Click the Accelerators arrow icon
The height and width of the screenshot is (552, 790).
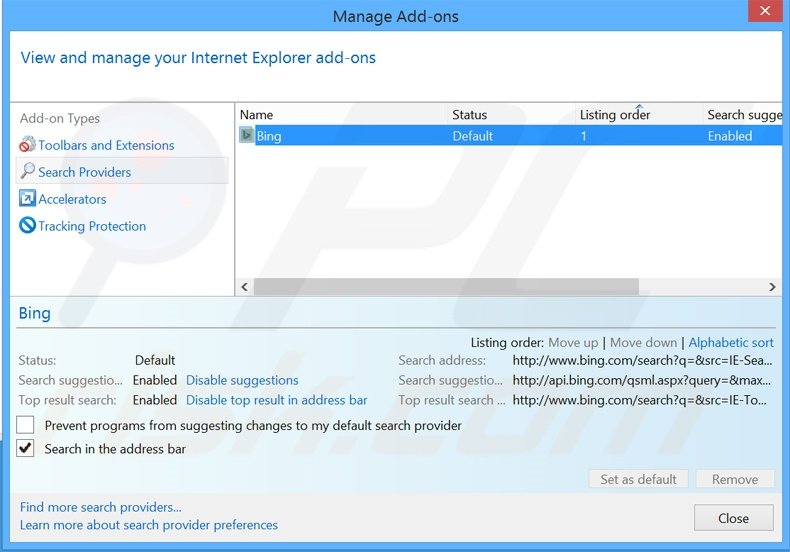pos(27,199)
